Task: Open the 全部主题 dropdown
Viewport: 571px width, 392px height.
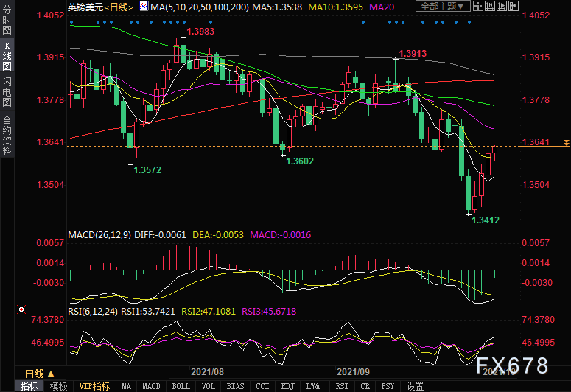Action: tap(443, 6)
